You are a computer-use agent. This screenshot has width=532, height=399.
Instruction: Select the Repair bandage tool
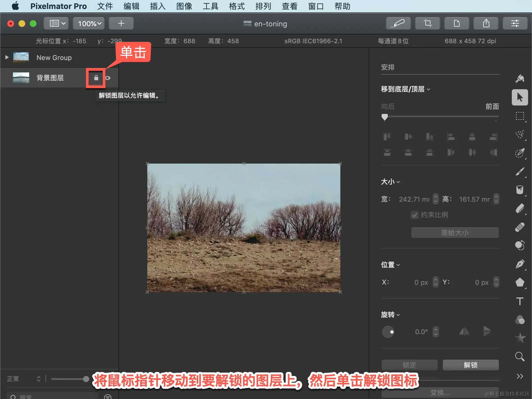pos(520,227)
